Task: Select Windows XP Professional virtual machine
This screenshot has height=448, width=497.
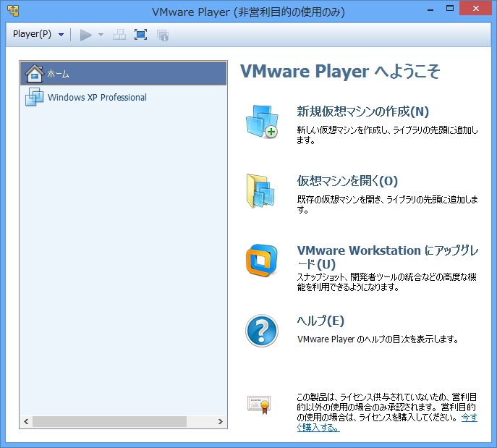Action: [123, 97]
